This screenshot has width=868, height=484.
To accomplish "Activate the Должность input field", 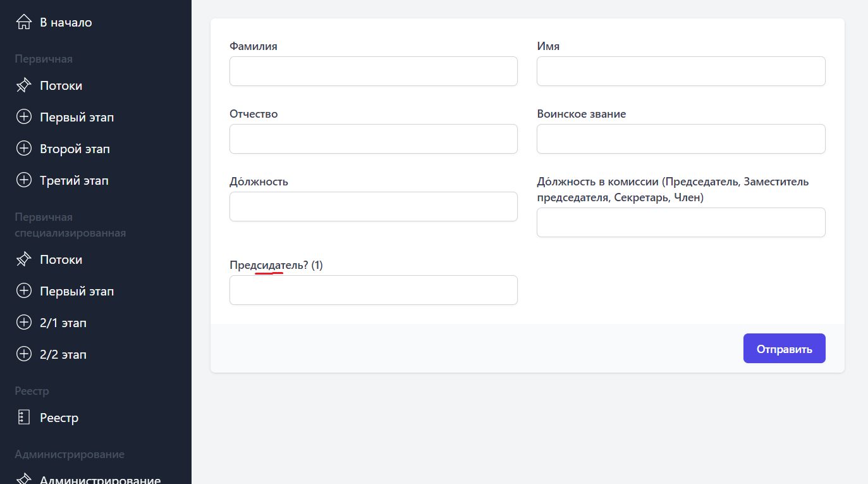I will click(373, 207).
